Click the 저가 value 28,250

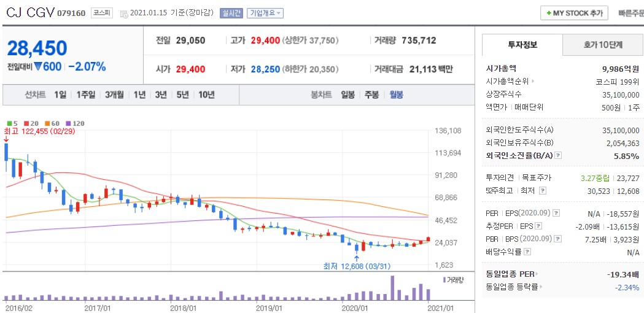(265, 69)
